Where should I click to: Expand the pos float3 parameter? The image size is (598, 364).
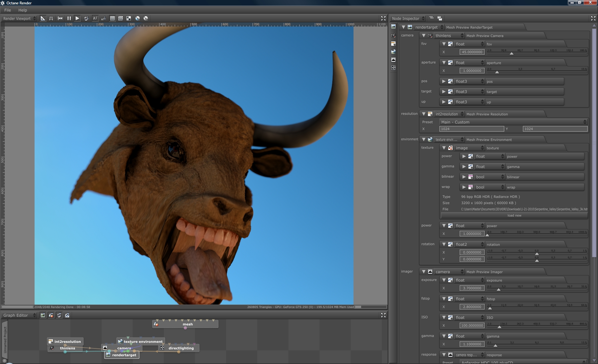pos(444,82)
